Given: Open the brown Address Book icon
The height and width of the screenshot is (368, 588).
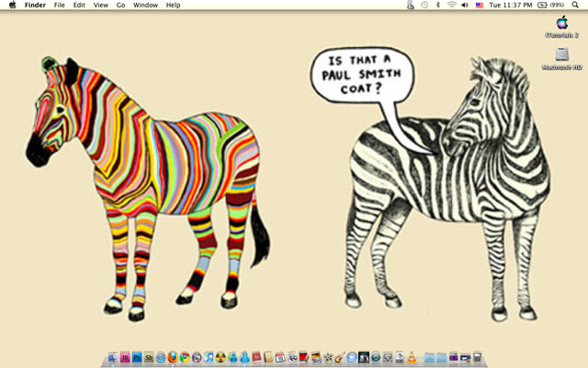Looking at the screenshot, I should pos(268,358).
